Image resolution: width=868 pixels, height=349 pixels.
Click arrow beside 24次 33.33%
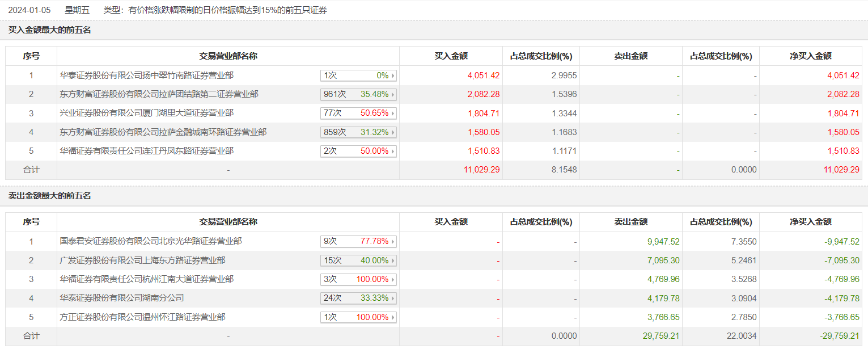coord(393,298)
